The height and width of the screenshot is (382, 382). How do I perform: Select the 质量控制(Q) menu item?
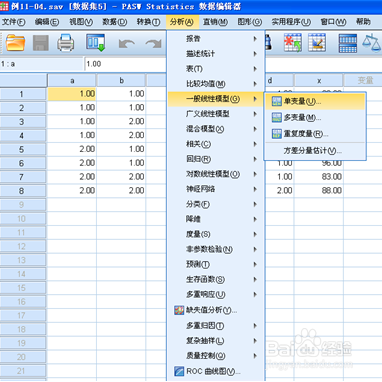[215, 356]
